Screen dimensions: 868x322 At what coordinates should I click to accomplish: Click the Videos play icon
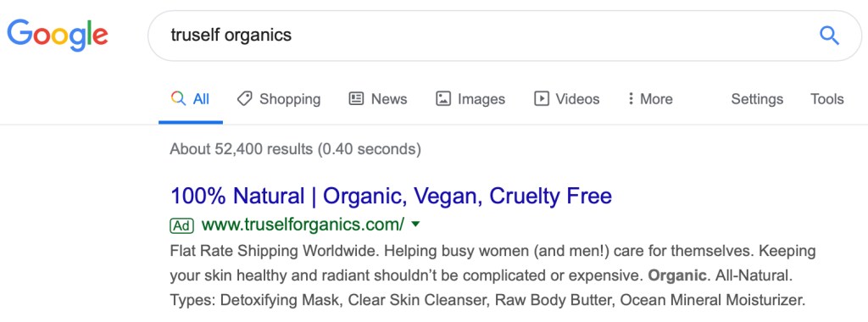(x=541, y=99)
